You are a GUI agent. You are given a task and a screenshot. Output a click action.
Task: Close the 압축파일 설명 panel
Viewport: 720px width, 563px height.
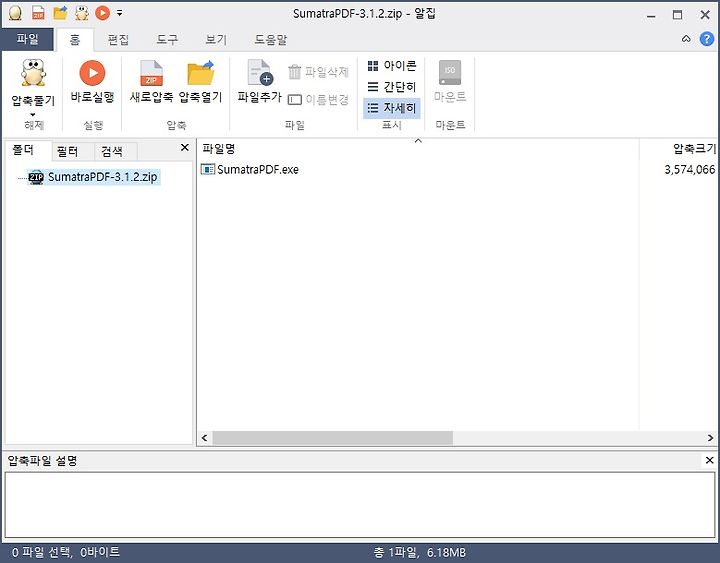click(709, 460)
